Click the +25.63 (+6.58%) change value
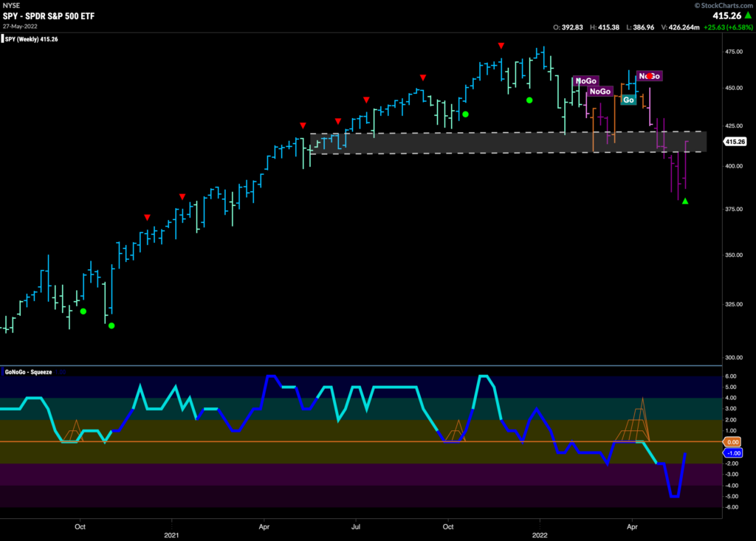The image size is (756, 541). [x=728, y=27]
